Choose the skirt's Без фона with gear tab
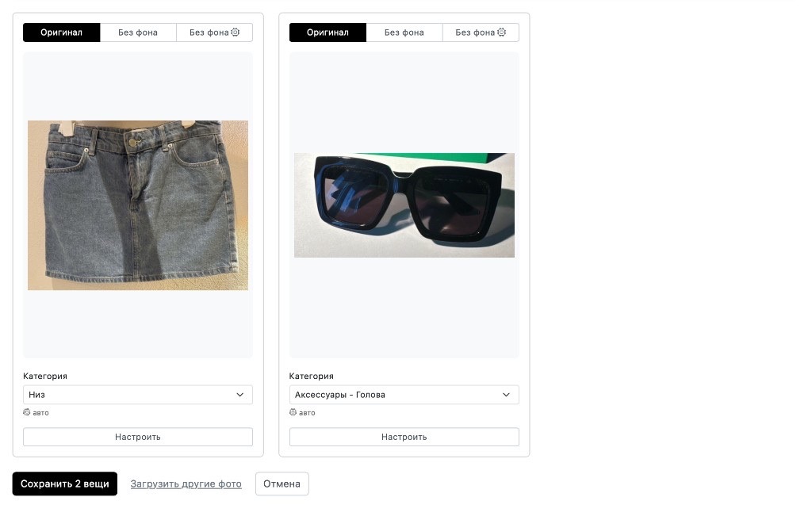Image resolution: width=812 pixels, height=520 pixels. coord(214,32)
